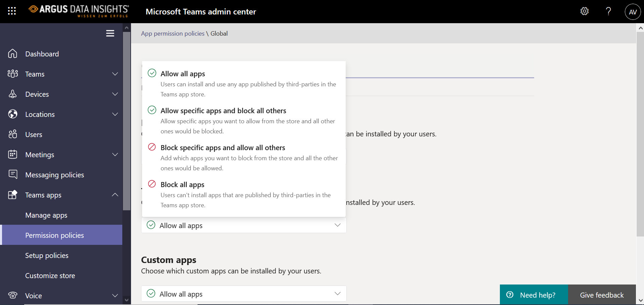This screenshot has width=644, height=305.
Task: Click the Users icon in sidebar
Action: [13, 134]
